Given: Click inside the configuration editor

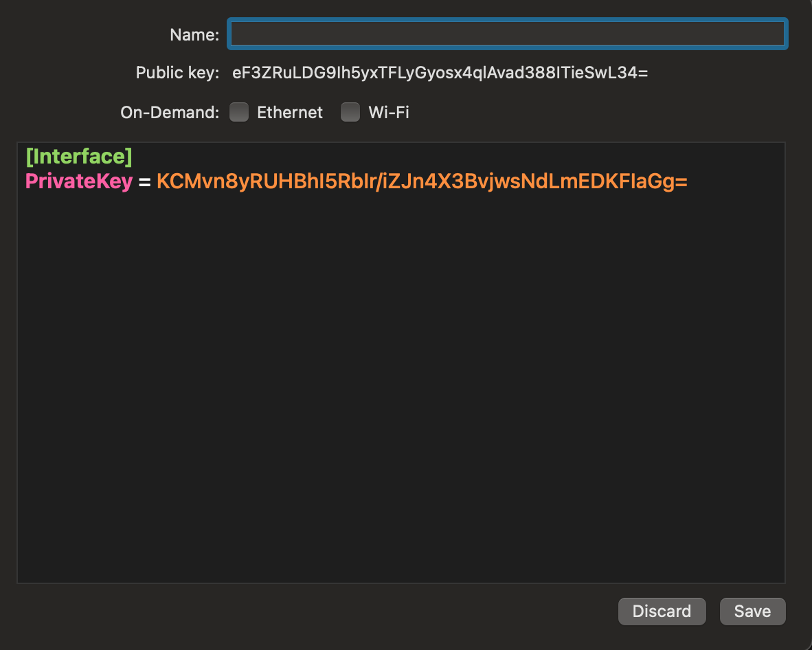Looking at the screenshot, I should (x=402, y=344).
